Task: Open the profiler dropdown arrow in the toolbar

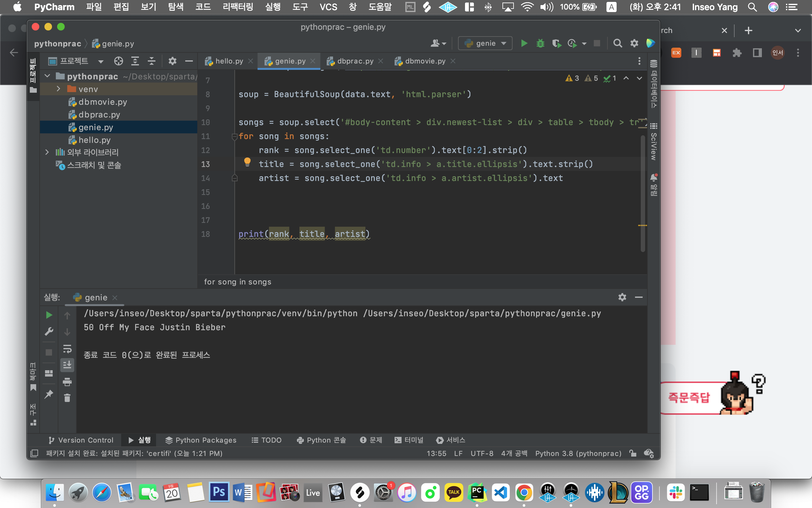Action: pos(584,44)
